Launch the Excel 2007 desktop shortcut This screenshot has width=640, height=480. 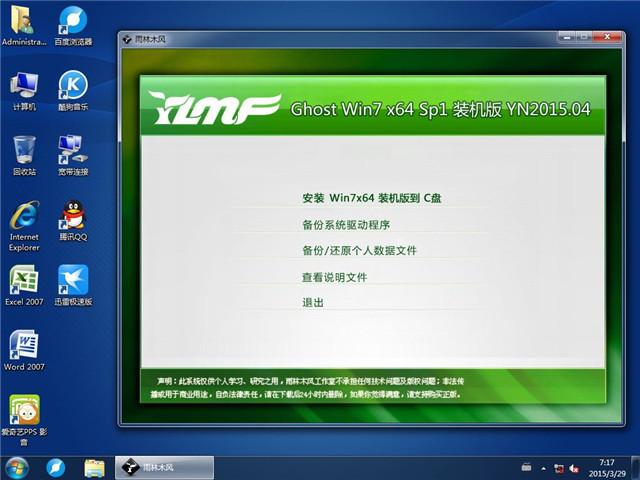coord(24,286)
